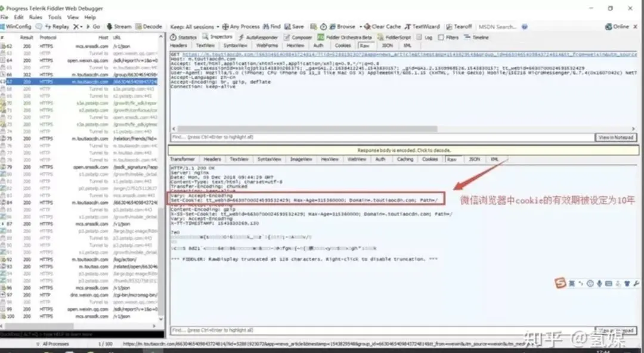Tearoff the inspectors pane
This screenshot has width=644, height=353.
coord(459,26)
